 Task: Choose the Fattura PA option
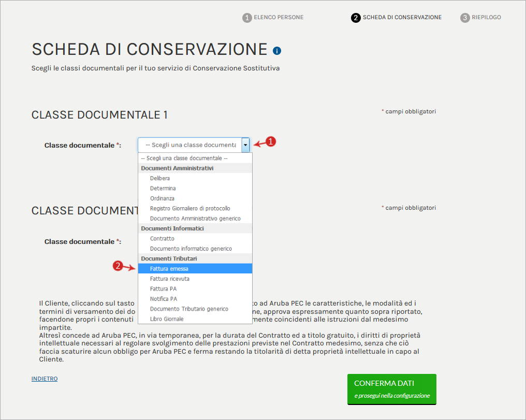[195, 289]
